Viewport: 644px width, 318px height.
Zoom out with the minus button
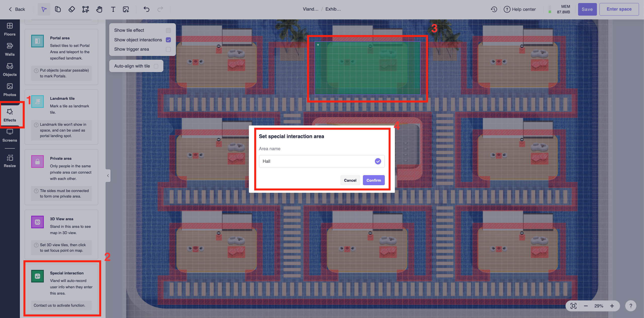(x=586, y=306)
